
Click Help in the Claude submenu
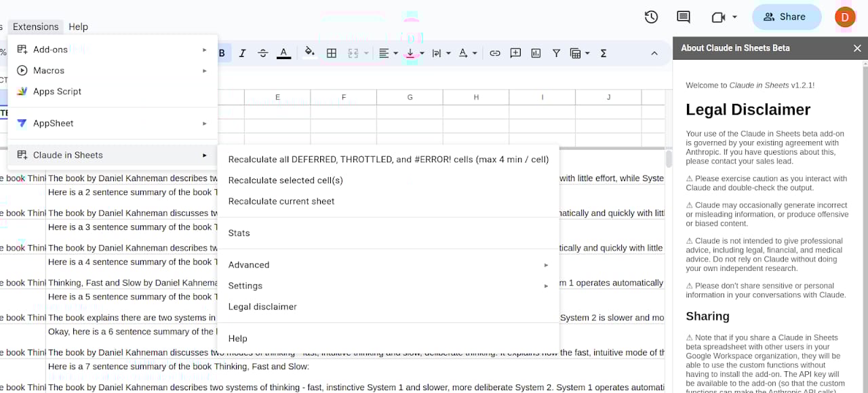(389, 339)
